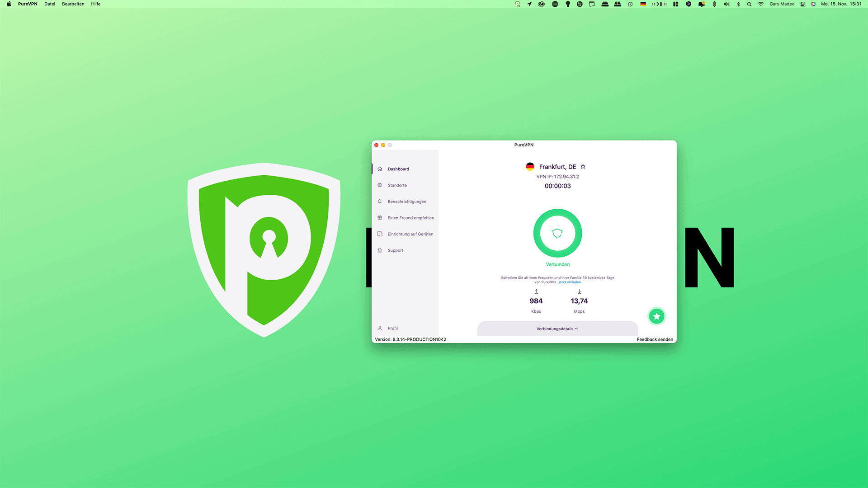Click the Support headset icon
The height and width of the screenshot is (488, 868).
pos(380,250)
